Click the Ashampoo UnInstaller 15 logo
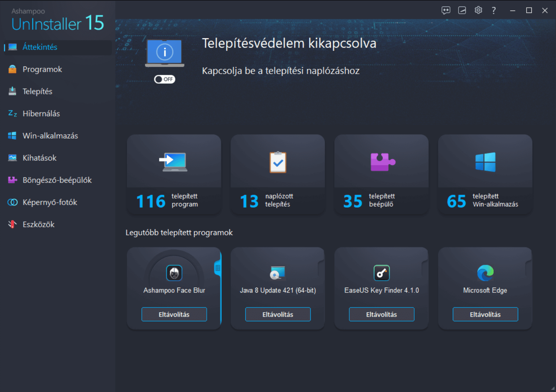Viewport: 556px width, 392px height. (x=58, y=20)
